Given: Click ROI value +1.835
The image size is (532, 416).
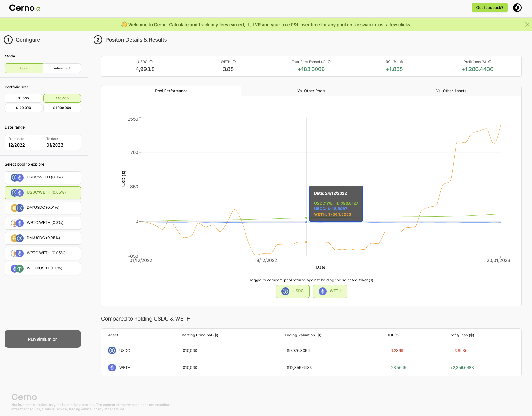Looking at the screenshot, I should 394,69.
